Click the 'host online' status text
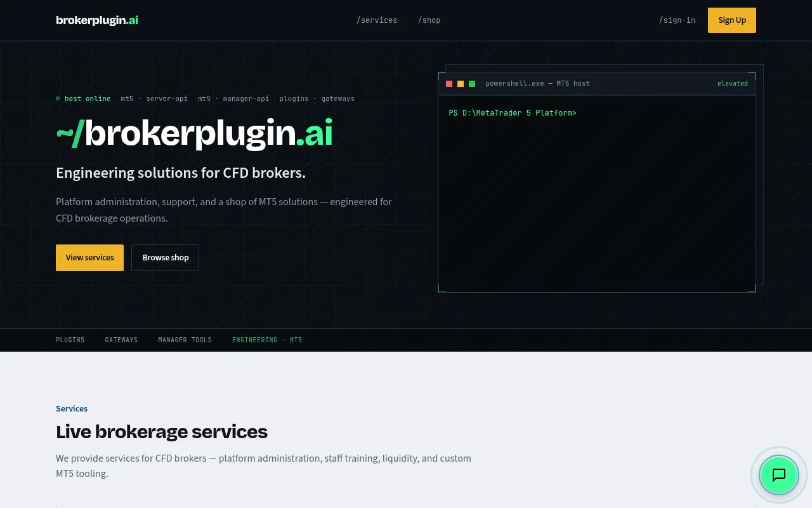The width and height of the screenshot is (812, 508). (88, 99)
